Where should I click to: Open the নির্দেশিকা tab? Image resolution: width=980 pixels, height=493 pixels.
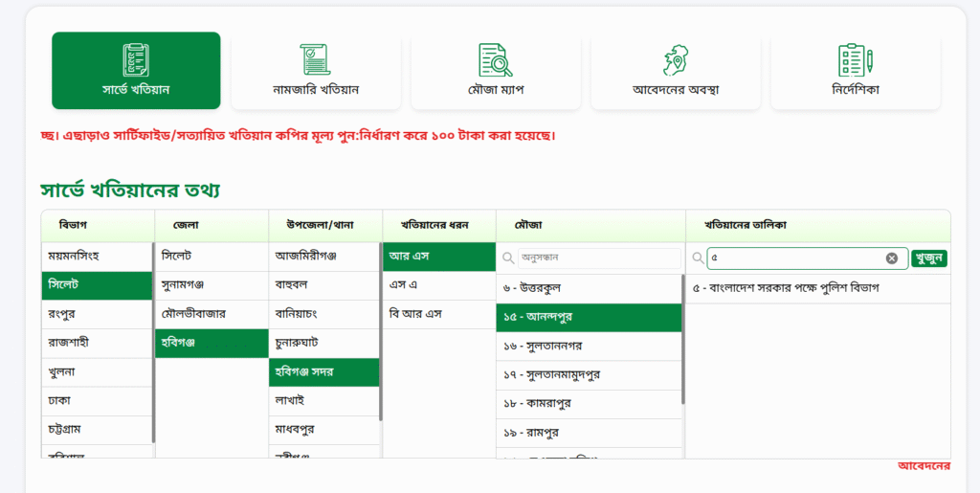click(856, 71)
